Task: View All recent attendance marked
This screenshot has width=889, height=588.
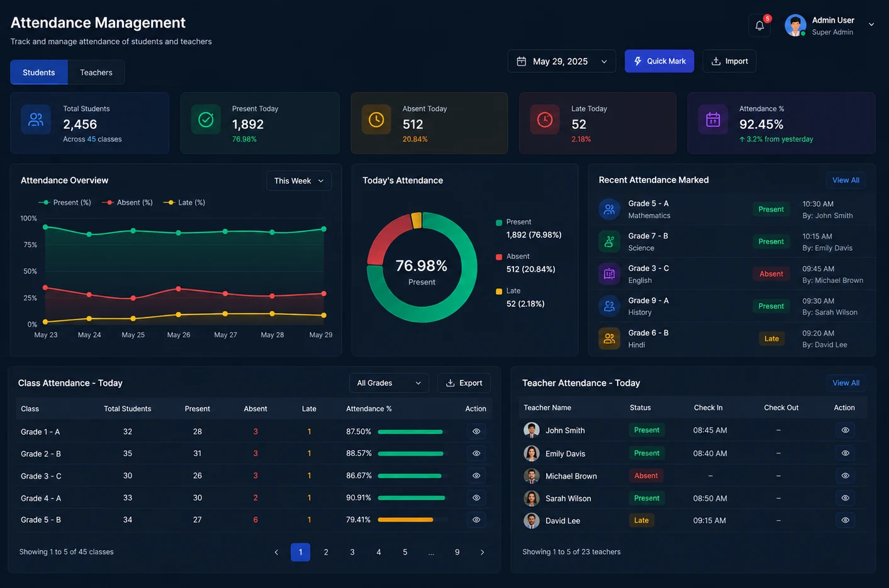Action: point(846,180)
